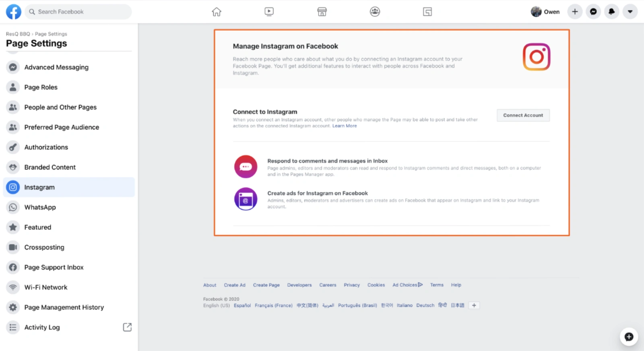Open People and Other Pages

pos(69,107)
